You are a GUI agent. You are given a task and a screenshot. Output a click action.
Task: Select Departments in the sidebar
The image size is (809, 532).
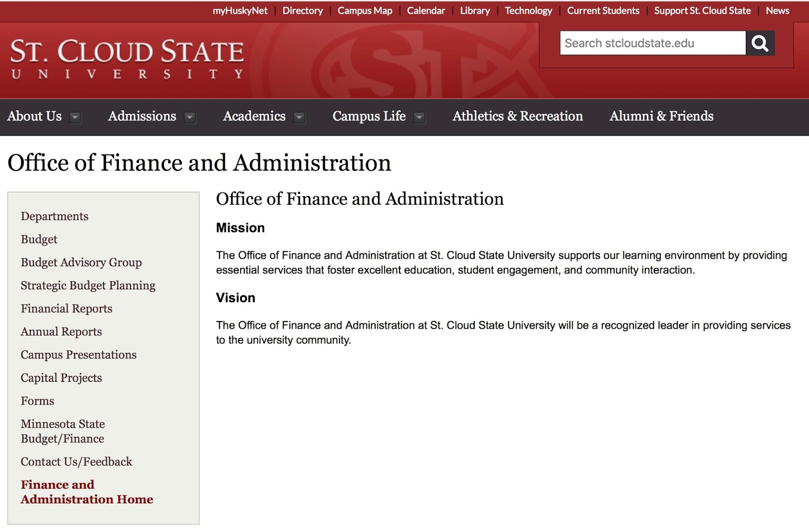click(55, 216)
